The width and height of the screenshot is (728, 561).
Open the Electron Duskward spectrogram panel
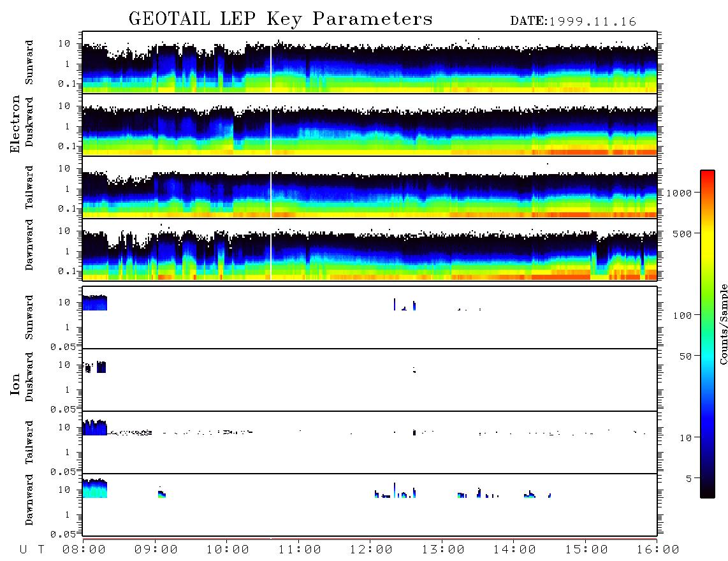370,124
